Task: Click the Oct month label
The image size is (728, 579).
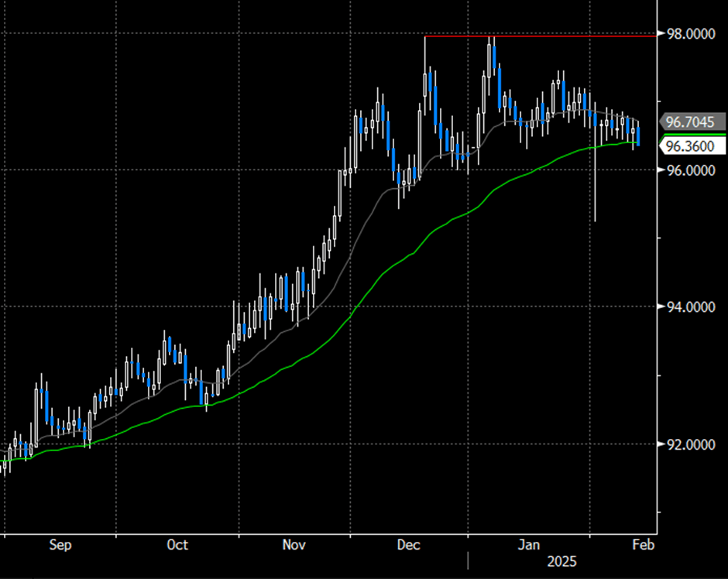Action: 177,545
